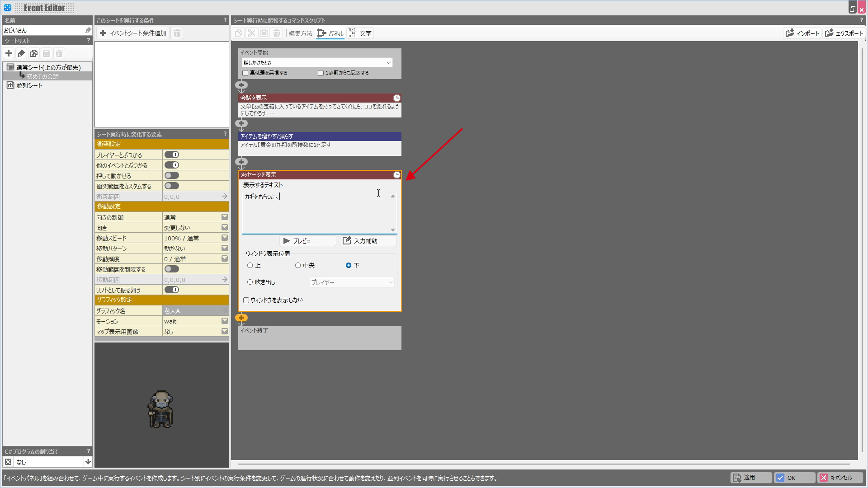Click plus connector below 会話を表示 panel

(x=241, y=123)
